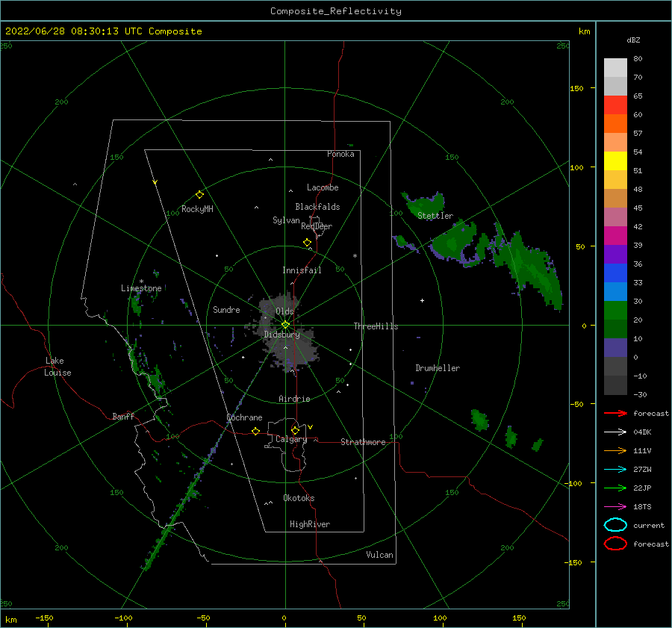Click the Sundre label
Screen dimensions: 672x628
point(227,309)
